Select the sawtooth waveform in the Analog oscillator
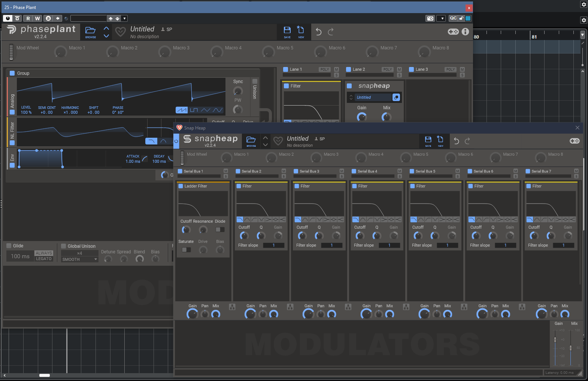Viewport: 588px width, 381px height. tap(182, 110)
